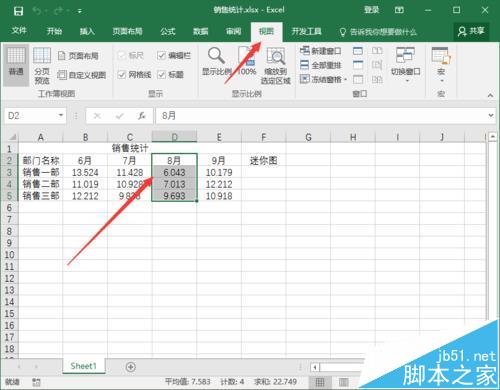The height and width of the screenshot is (390, 500).
Task: Click the formula bar Enter checkmark icon
Action: pos(119,116)
